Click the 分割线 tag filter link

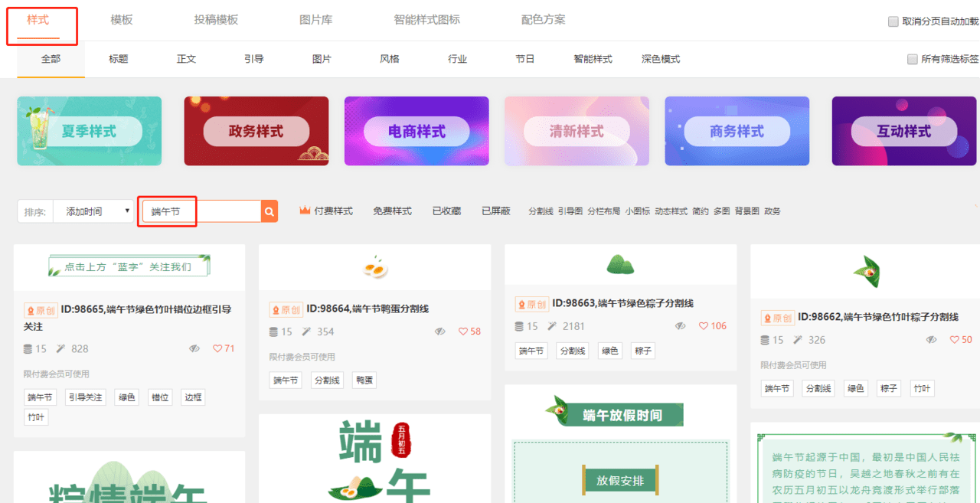coord(541,211)
